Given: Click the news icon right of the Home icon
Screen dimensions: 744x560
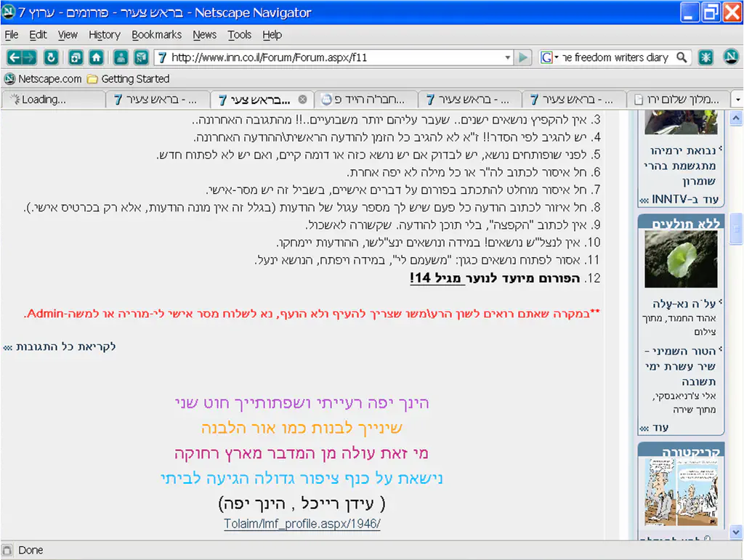Looking at the screenshot, I should pyautogui.click(x=141, y=57).
